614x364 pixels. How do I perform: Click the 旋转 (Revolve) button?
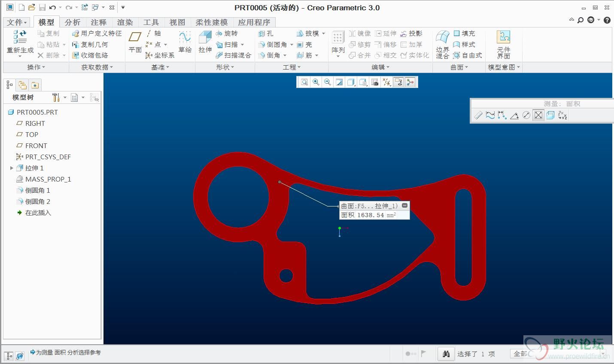(x=226, y=33)
